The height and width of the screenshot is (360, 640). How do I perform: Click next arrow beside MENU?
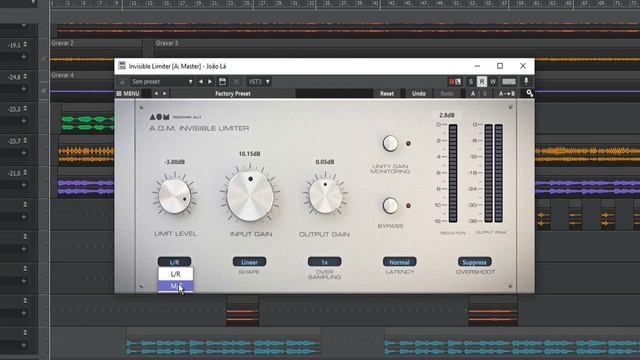click(x=164, y=93)
